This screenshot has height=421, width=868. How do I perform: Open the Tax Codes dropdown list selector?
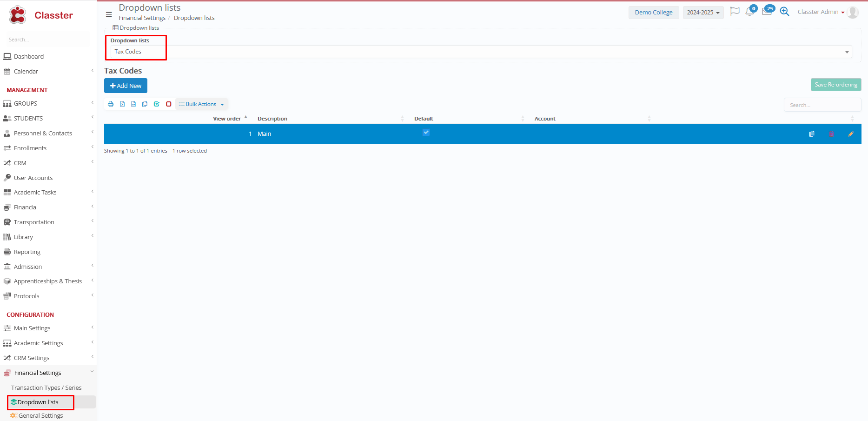(479, 52)
